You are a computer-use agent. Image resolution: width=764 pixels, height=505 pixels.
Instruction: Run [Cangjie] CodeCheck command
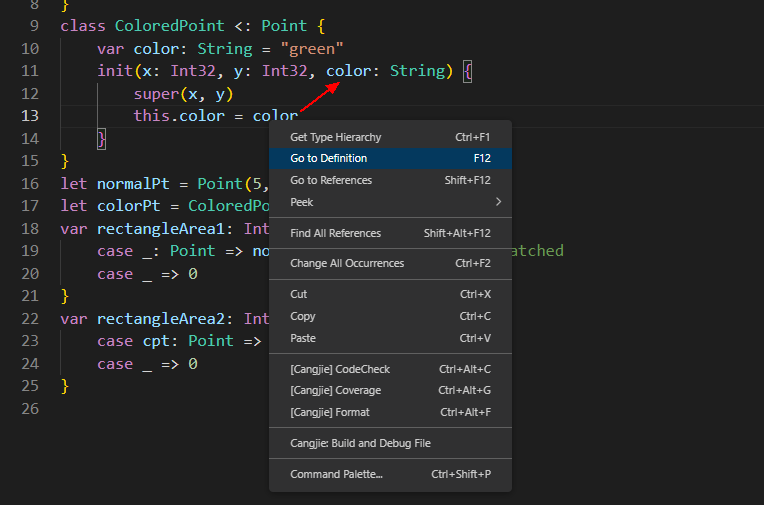[x=340, y=369]
